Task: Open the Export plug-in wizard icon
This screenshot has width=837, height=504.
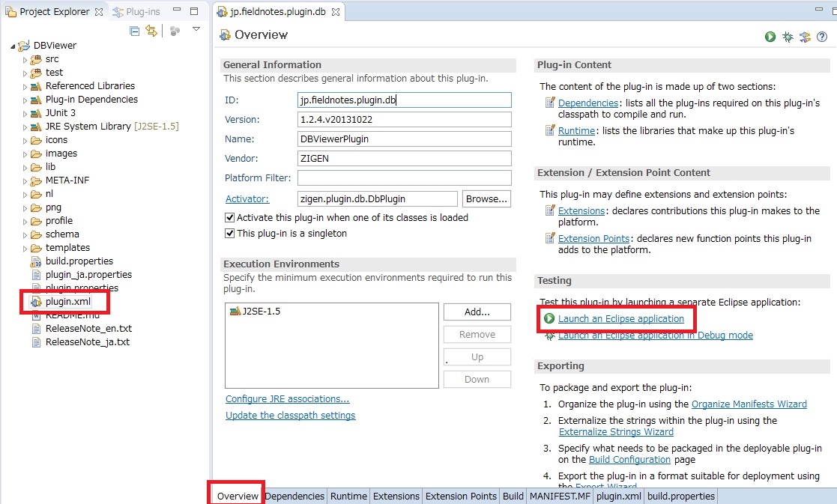Action: [x=804, y=36]
